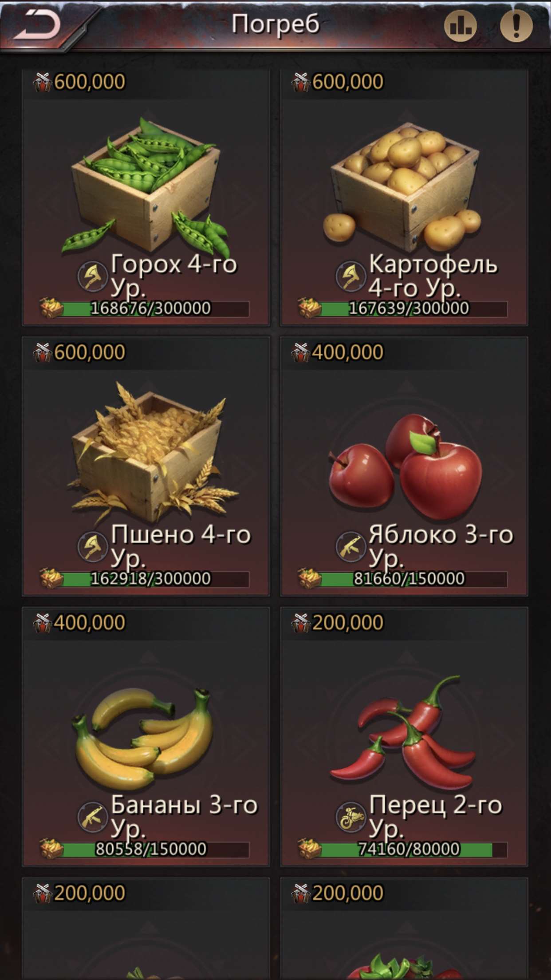The image size is (551, 980).
Task: Click the 74160/80000 pepper progress bar
Action: [413, 850]
